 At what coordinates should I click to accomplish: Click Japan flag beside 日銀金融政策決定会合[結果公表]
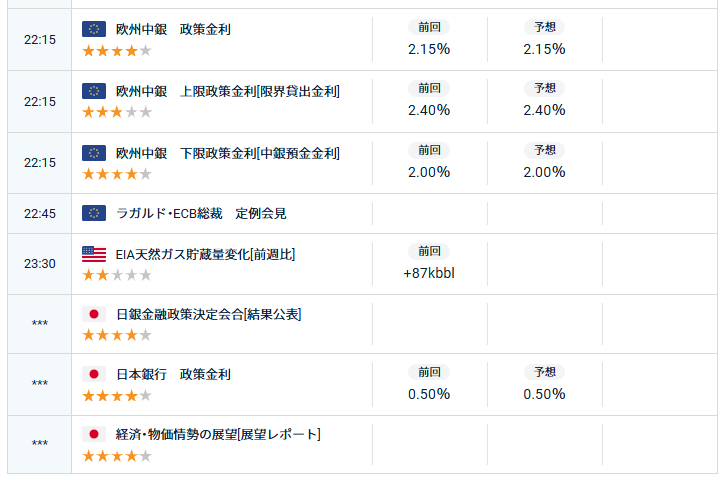[x=94, y=314]
